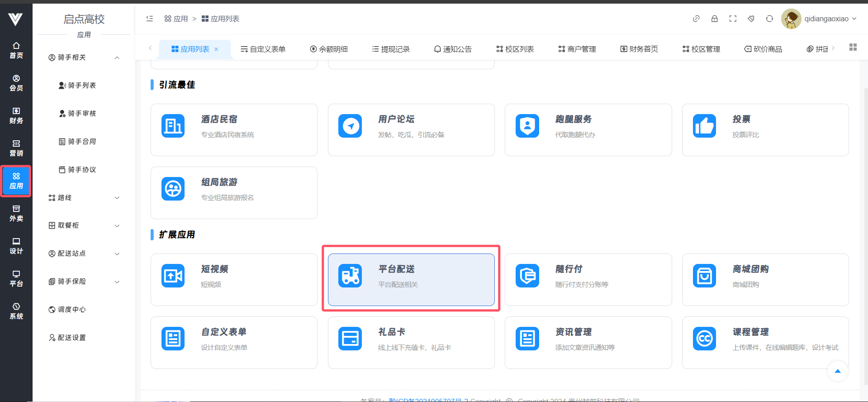Click the lock screen icon
Image resolution: width=868 pixels, height=402 pixels.
click(x=715, y=19)
